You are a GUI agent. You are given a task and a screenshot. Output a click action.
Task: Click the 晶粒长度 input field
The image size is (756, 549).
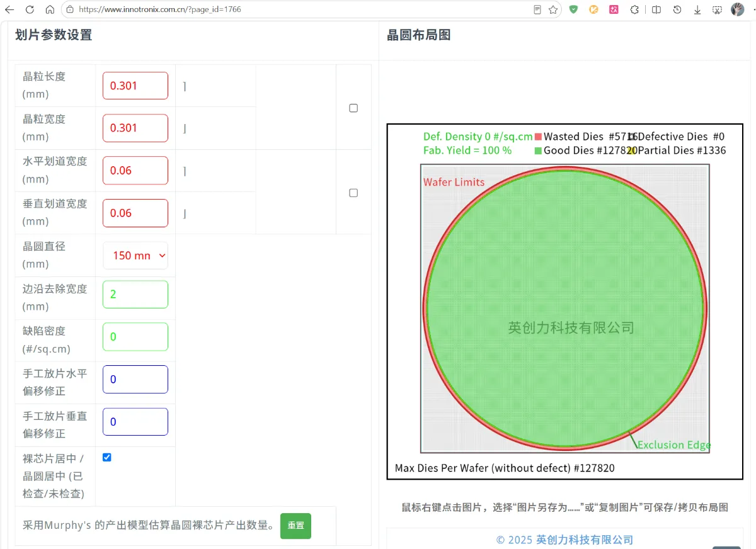(135, 86)
